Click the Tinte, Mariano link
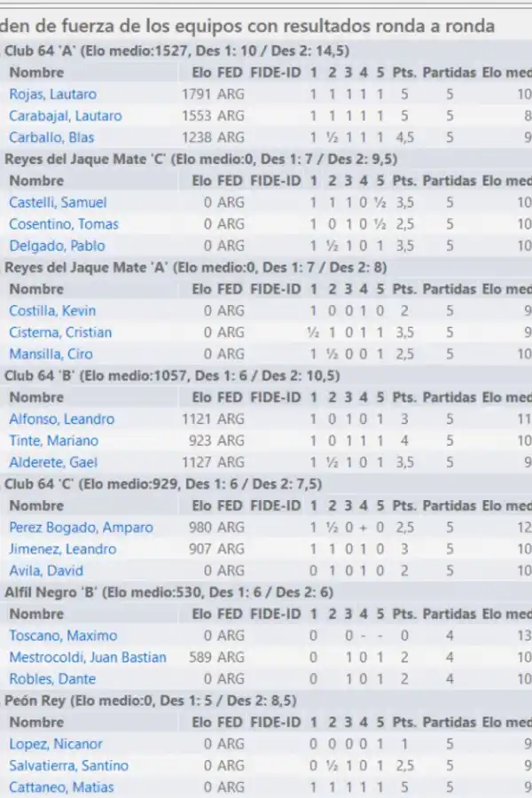This screenshot has width=532, height=798. click(53, 441)
